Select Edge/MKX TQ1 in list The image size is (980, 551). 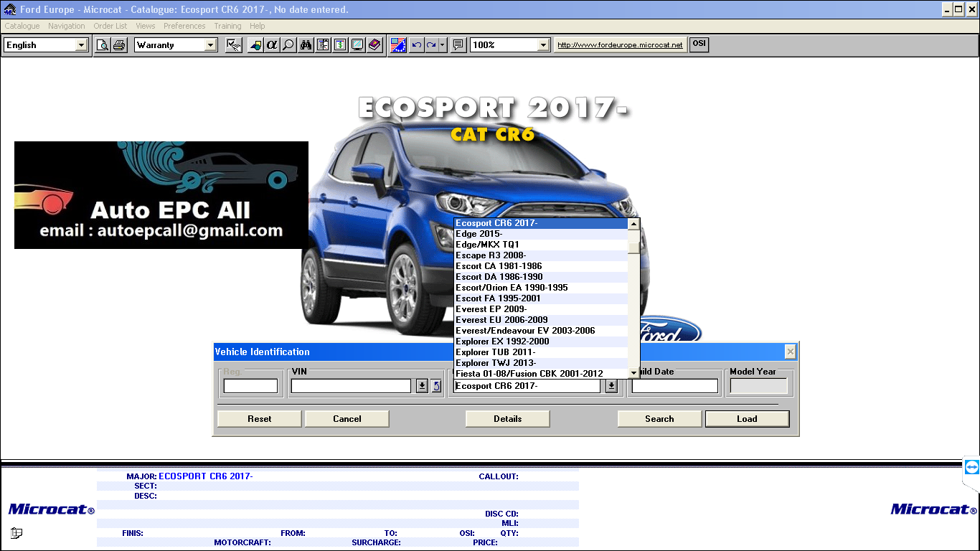click(x=541, y=245)
